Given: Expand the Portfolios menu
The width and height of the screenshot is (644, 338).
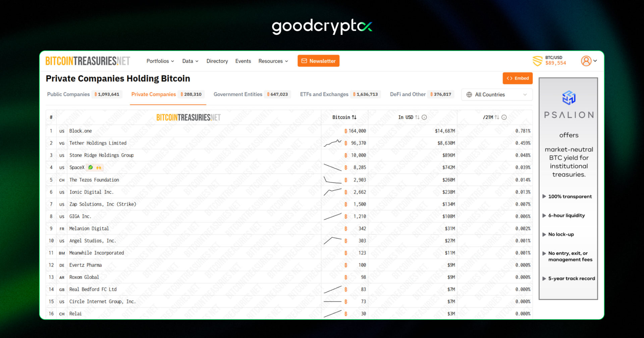Looking at the screenshot, I should [x=160, y=61].
